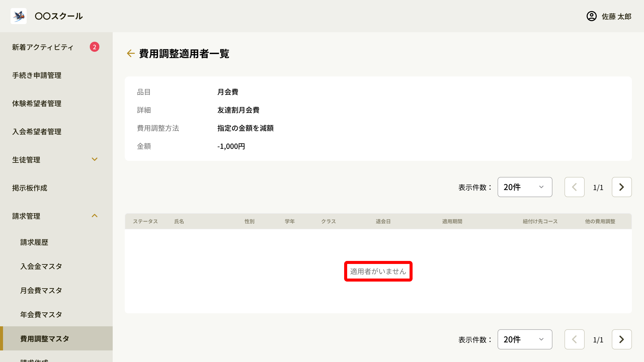This screenshot has width=644, height=362.
Task: Go to previous page in bottom pagination
Action: tap(574, 339)
